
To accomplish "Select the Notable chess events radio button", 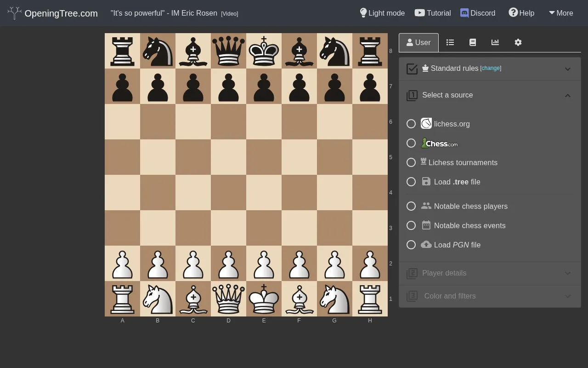I will point(411,225).
